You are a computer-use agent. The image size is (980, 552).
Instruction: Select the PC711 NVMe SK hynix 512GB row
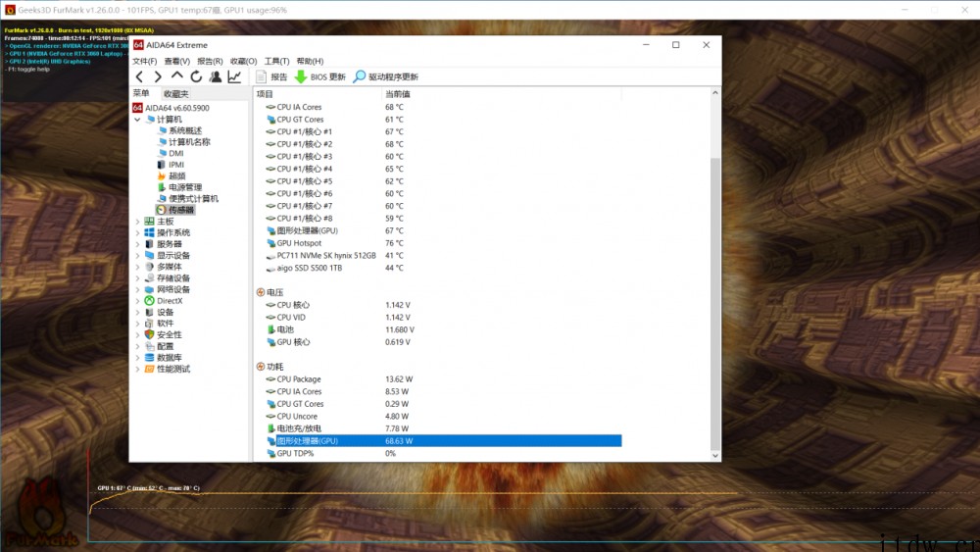[438, 256]
